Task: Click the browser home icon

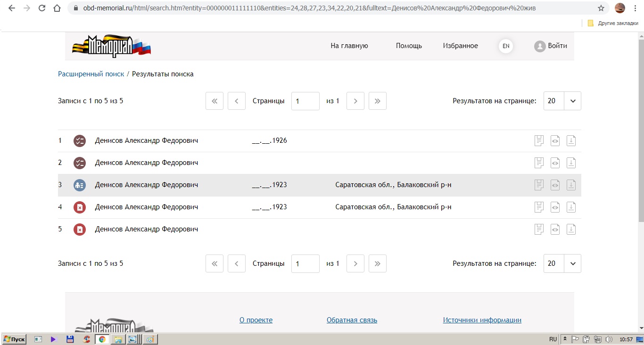Action: pos(57,8)
